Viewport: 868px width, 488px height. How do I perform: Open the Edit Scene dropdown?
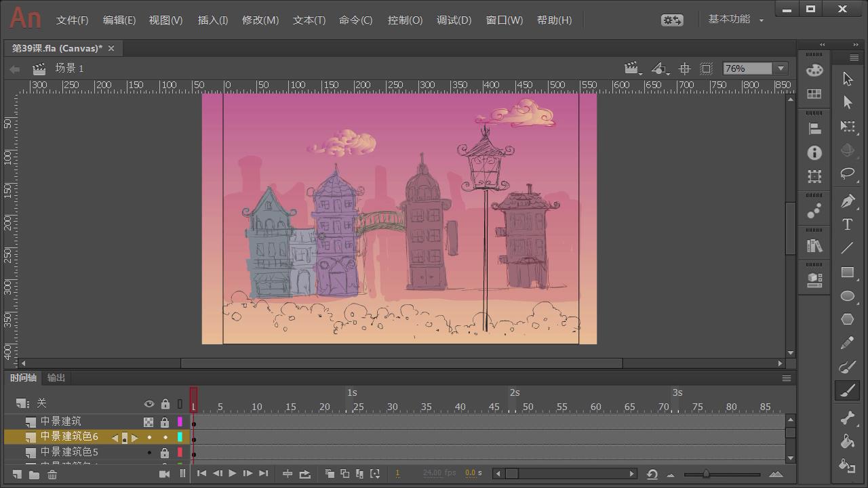(632, 68)
